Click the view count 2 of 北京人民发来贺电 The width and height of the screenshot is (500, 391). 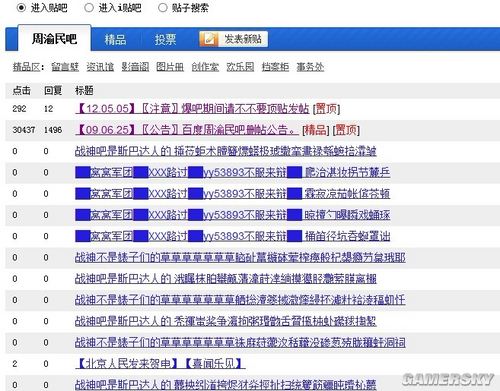[x=15, y=364]
